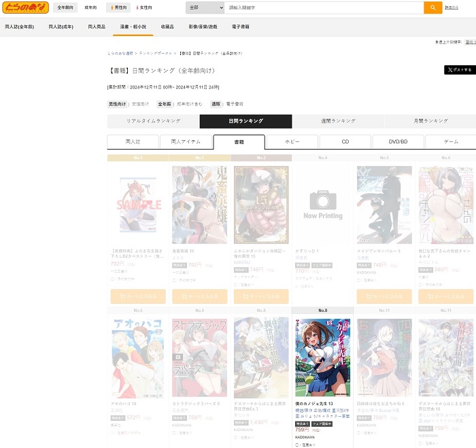
Task: Choose the 女性向け ranking filter
Action: pos(140,104)
